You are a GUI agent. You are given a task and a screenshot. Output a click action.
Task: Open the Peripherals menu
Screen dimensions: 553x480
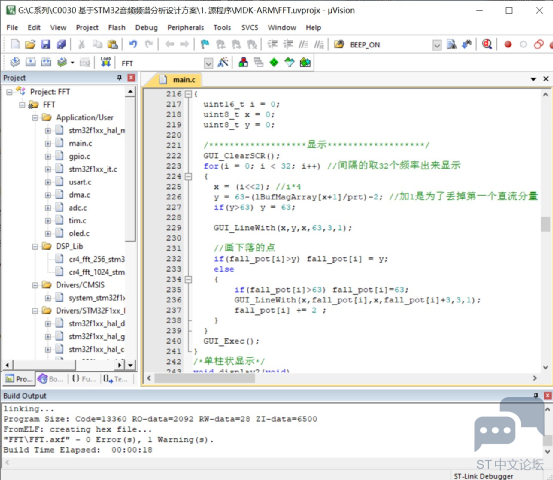click(x=186, y=28)
